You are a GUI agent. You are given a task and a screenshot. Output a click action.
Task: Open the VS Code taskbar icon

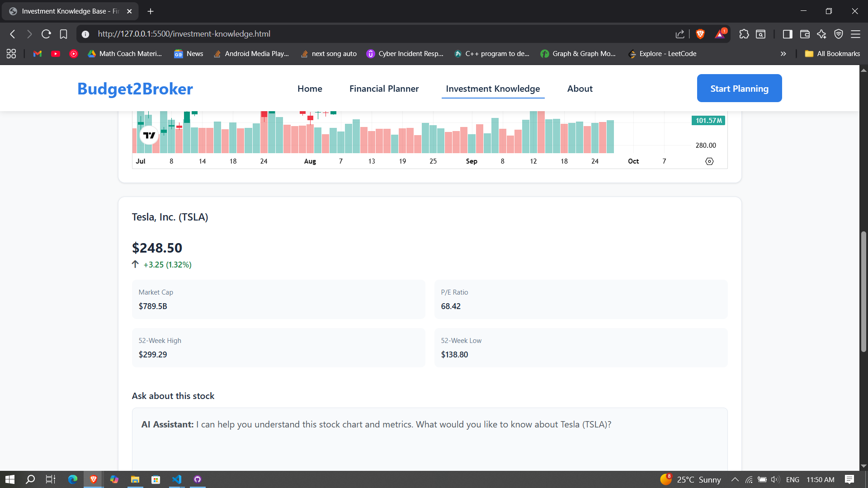(177, 479)
